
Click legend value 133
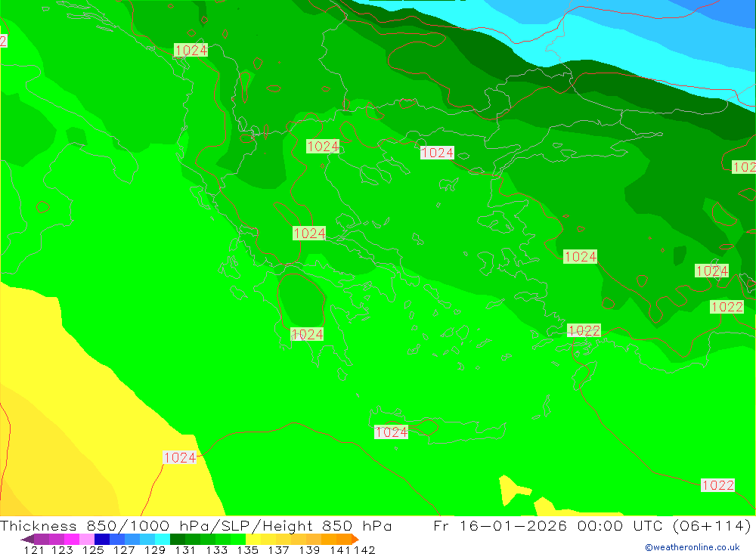[x=216, y=549]
